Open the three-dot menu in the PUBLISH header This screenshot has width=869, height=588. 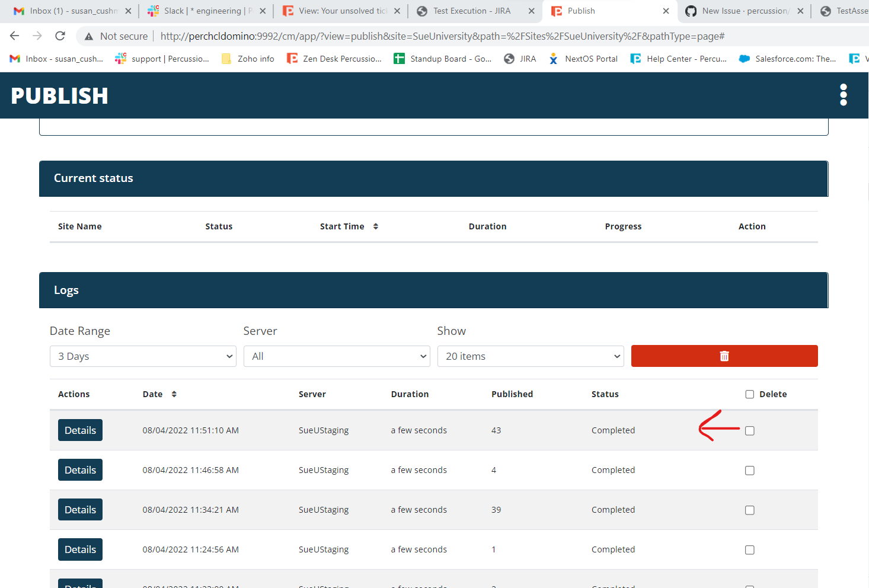843,95
